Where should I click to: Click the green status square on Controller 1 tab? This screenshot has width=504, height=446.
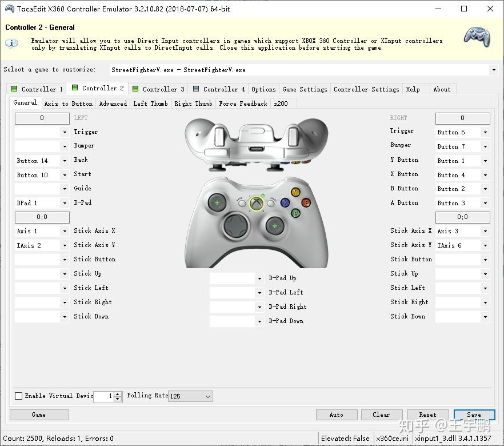(14, 89)
